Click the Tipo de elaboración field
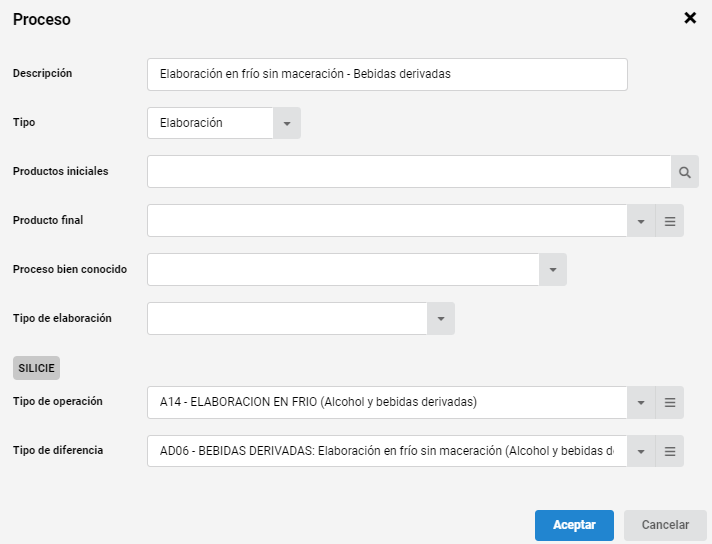The width and height of the screenshot is (712, 544). pyautogui.click(x=287, y=319)
